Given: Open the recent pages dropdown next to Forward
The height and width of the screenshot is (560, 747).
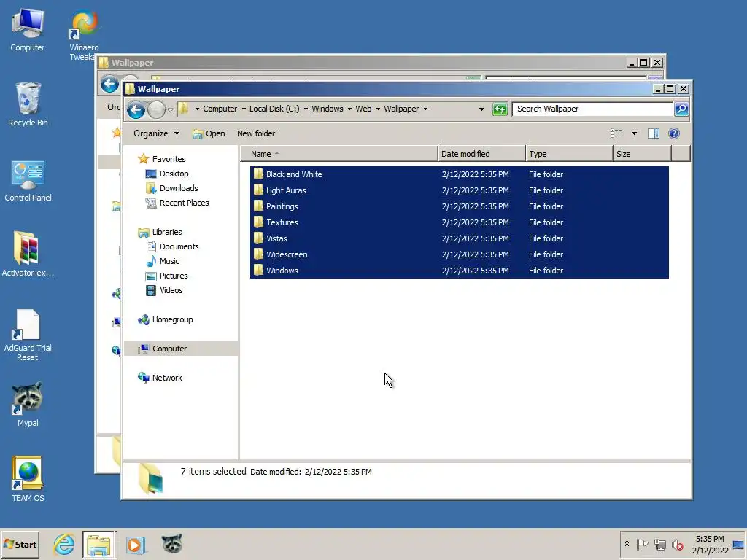Looking at the screenshot, I should [x=170, y=110].
